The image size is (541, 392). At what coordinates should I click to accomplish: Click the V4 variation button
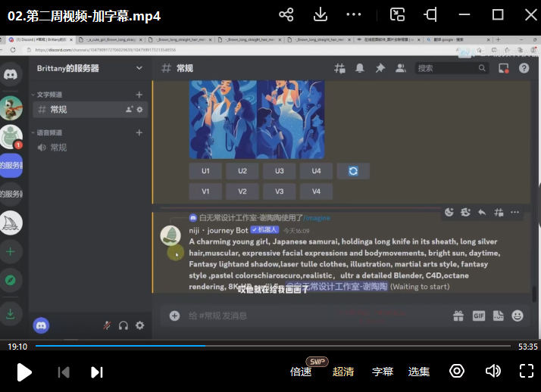coord(316,191)
